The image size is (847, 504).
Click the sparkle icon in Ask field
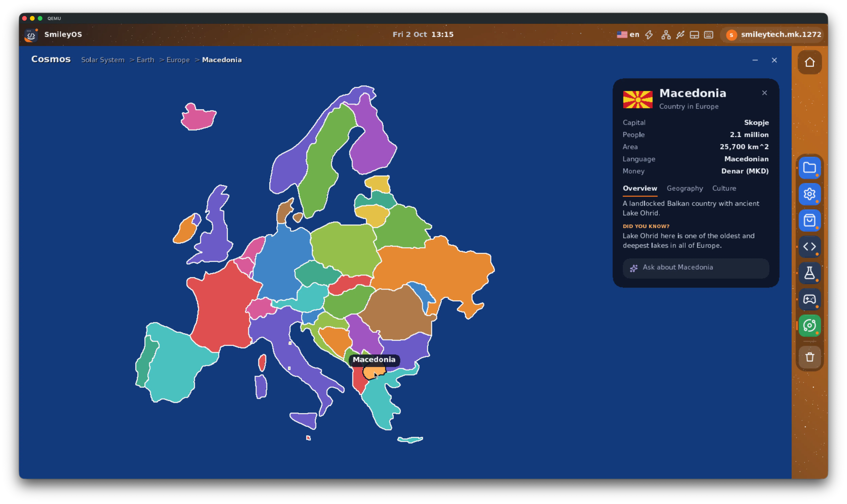[634, 268]
